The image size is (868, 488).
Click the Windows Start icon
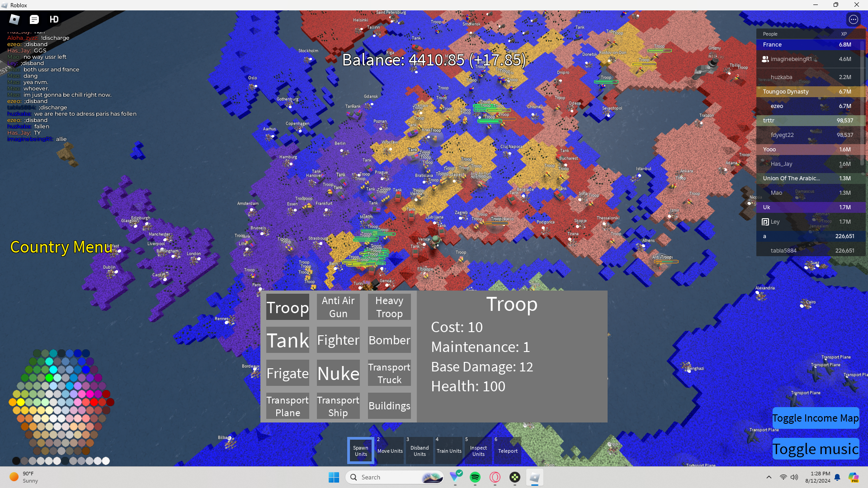[x=334, y=477]
